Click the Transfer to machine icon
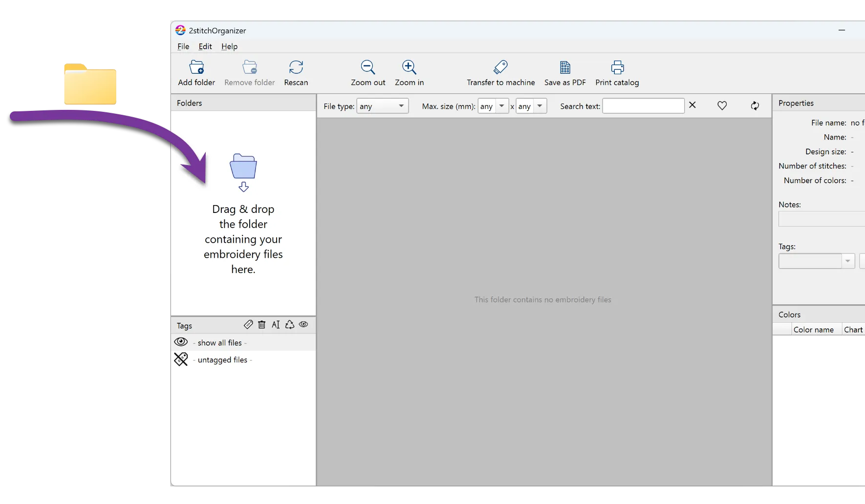 pos(501,67)
